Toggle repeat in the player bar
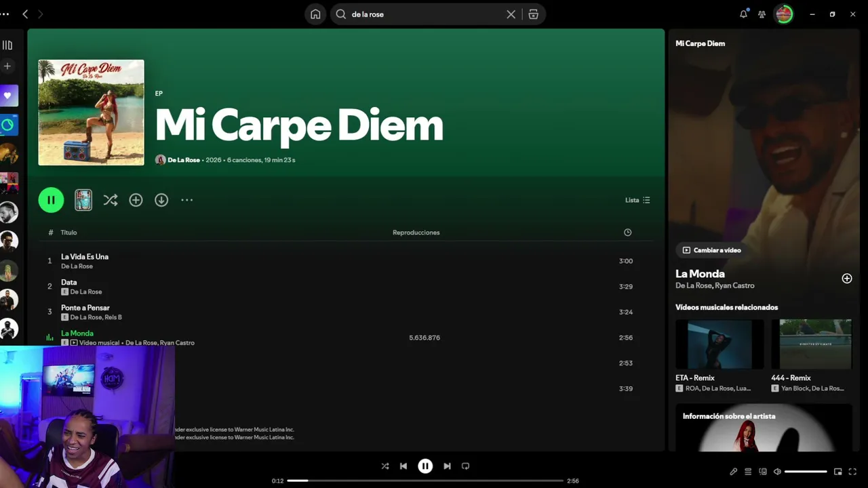The width and height of the screenshot is (868, 488). [465, 466]
